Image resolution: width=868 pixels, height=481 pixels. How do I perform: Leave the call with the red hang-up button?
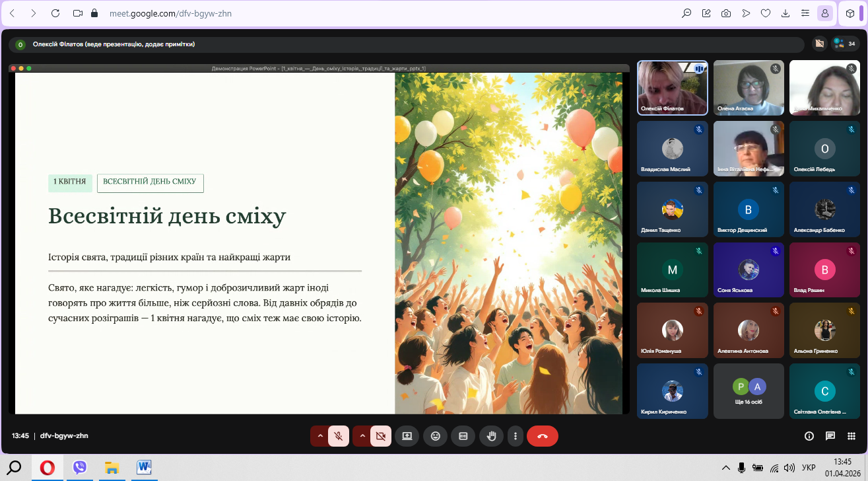pos(542,436)
